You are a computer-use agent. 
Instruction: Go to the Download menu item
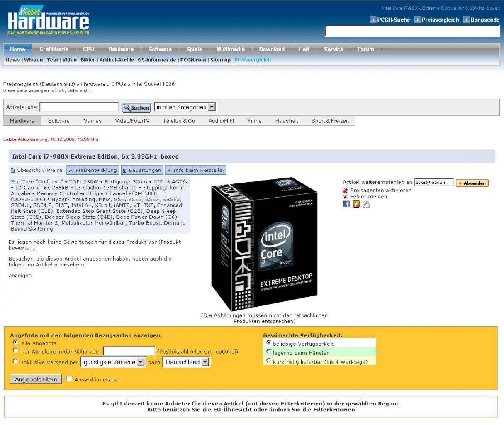[272, 49]
